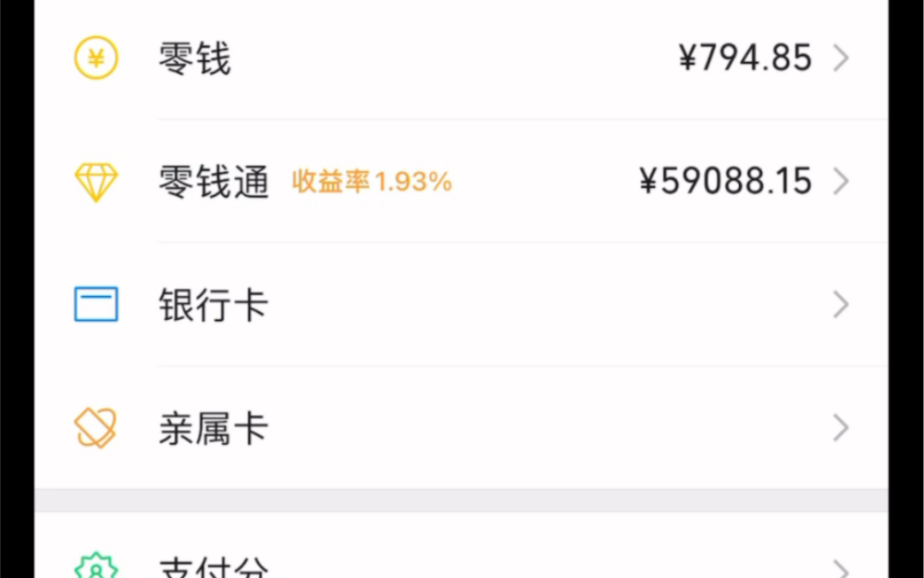Select the 银行卡 row text label
The height and width of the screenshot is (578, 924).
point(213,304)
